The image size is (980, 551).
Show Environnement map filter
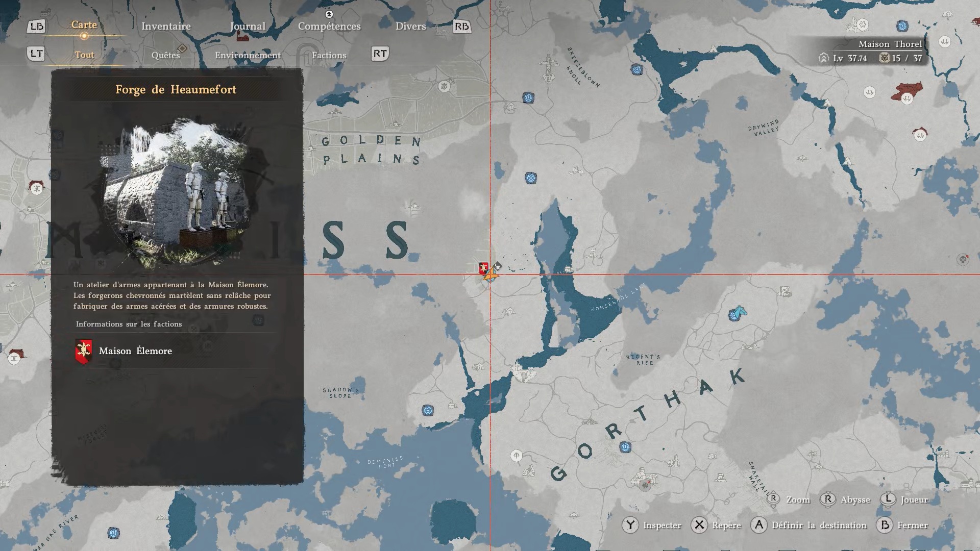248,55
